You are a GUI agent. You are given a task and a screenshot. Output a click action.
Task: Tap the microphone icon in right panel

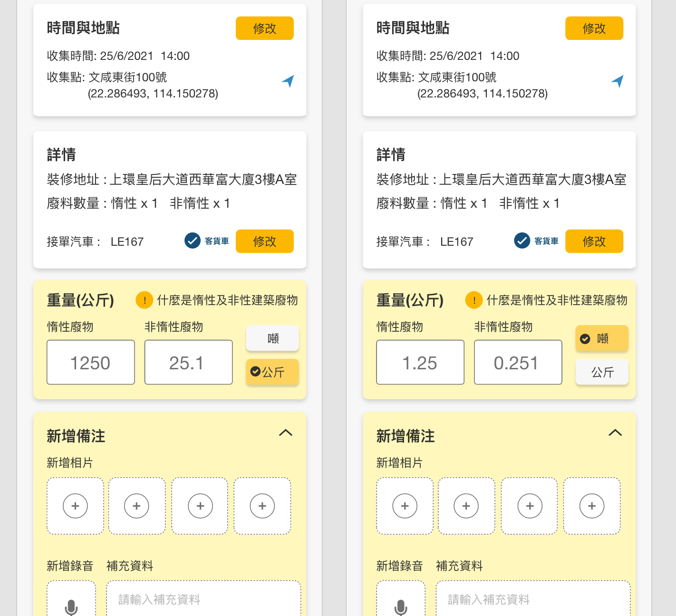[x=401, y=607]
